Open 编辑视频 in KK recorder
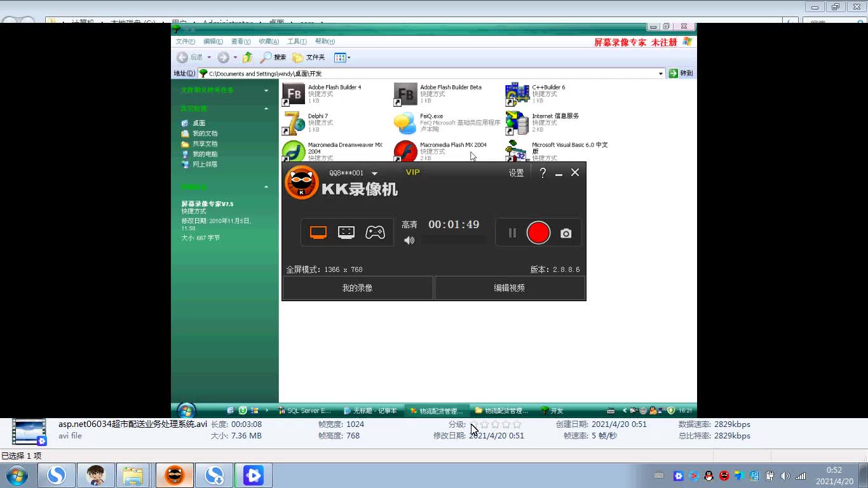The width and height of the screenshot is (868, 488). 510,288
